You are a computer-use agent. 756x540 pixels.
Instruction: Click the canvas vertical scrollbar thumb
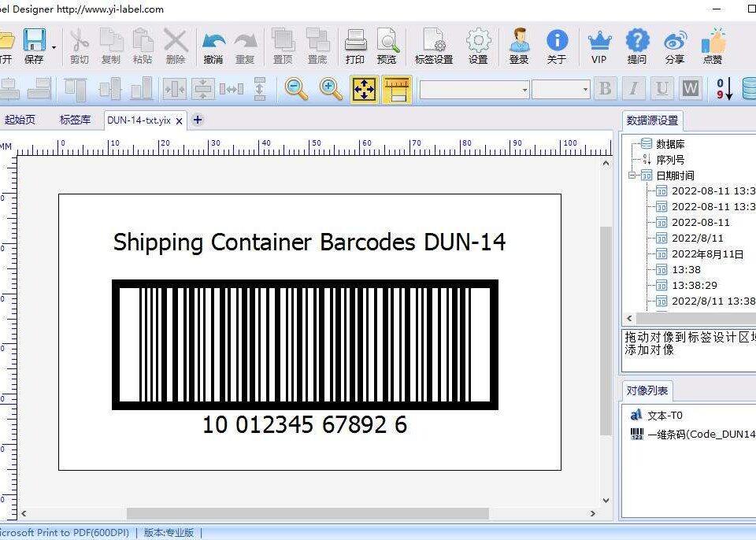(606, 331)
